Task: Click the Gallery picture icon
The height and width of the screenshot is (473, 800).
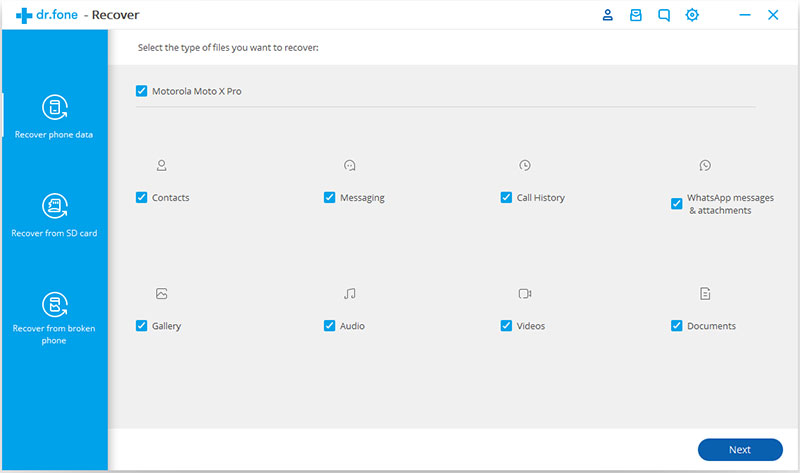Action: [161, 294]
